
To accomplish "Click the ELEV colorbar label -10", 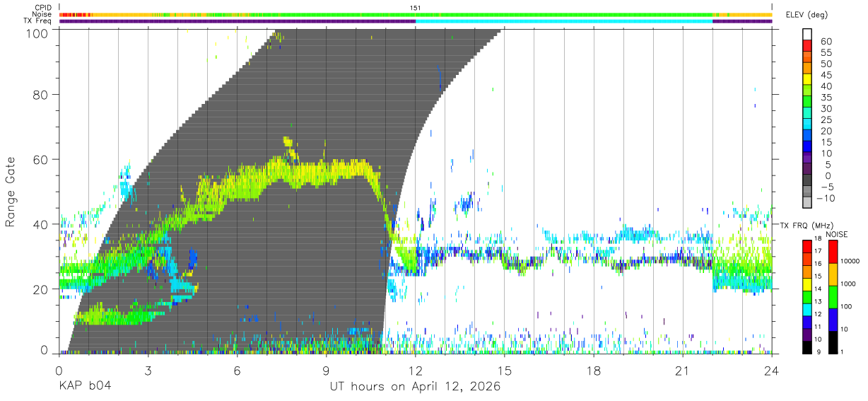I will (824, 198).
